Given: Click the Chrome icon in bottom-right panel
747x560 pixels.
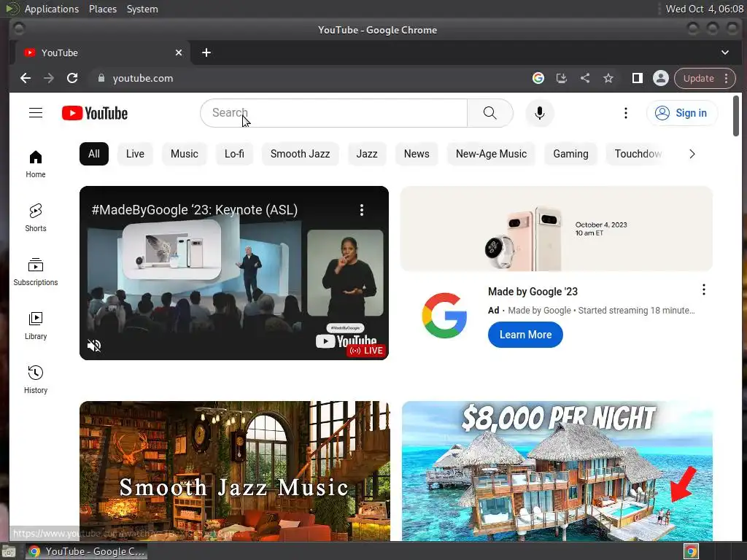Looking at the screenshot, I should tap(691, 551).
